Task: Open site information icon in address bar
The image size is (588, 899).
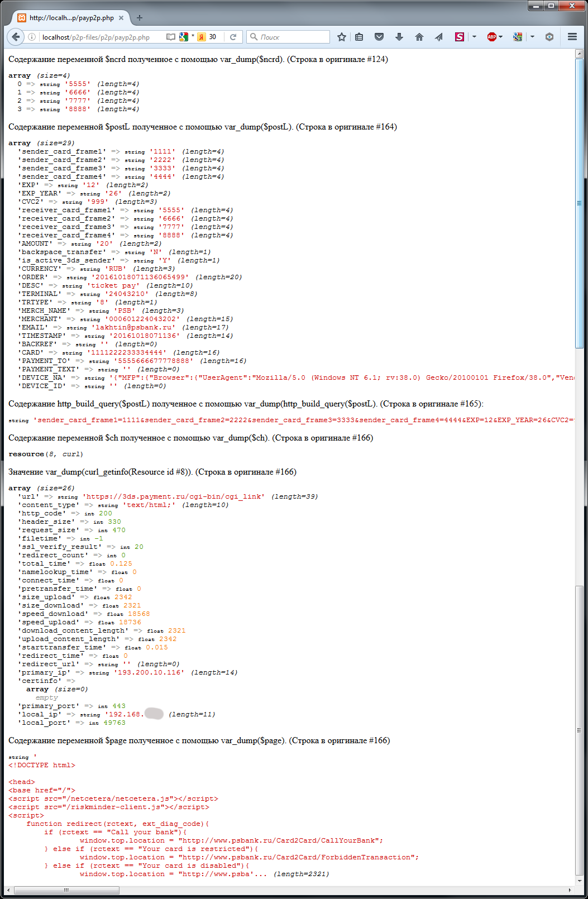Action: point(32,37)
